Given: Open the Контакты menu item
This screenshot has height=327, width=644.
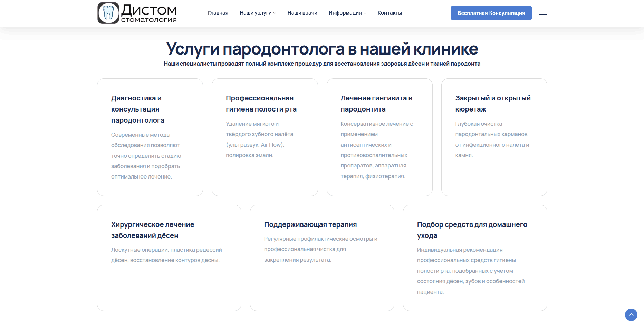Looking at the screenshot, I should pos(390,13).
